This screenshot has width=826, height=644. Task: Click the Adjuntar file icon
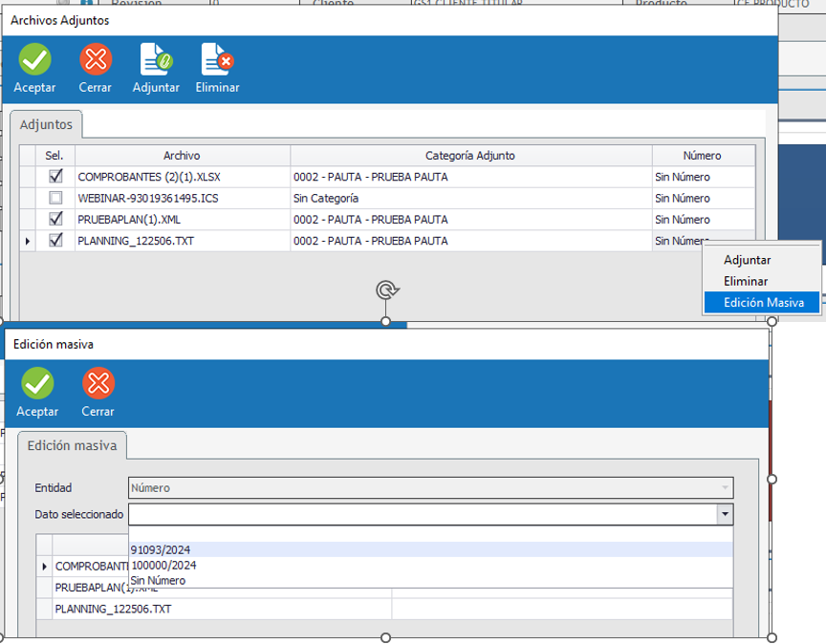pyautogui.click(x=156, y=59)
